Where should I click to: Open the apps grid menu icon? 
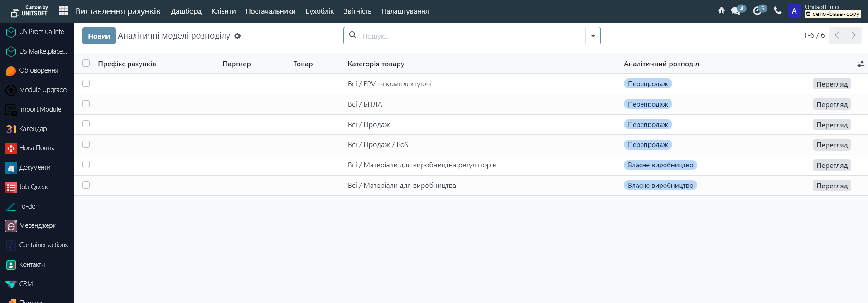[63, 10]
